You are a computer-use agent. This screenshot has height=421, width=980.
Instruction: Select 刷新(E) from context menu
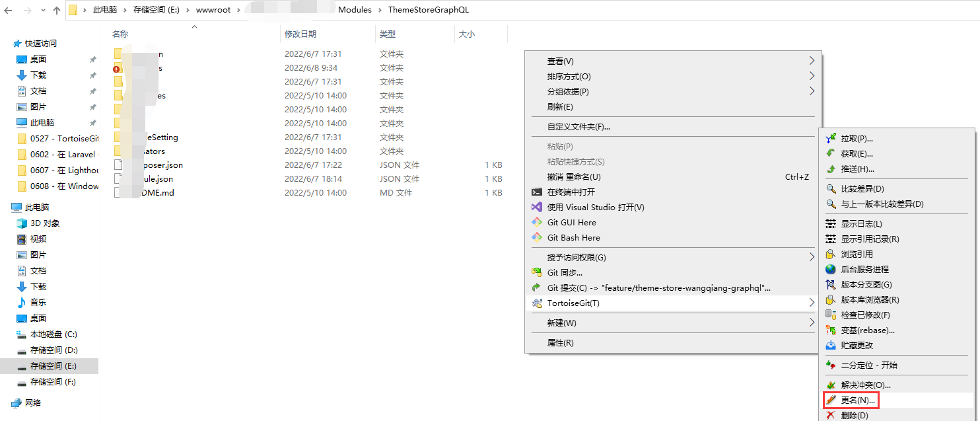click(560, 106)
